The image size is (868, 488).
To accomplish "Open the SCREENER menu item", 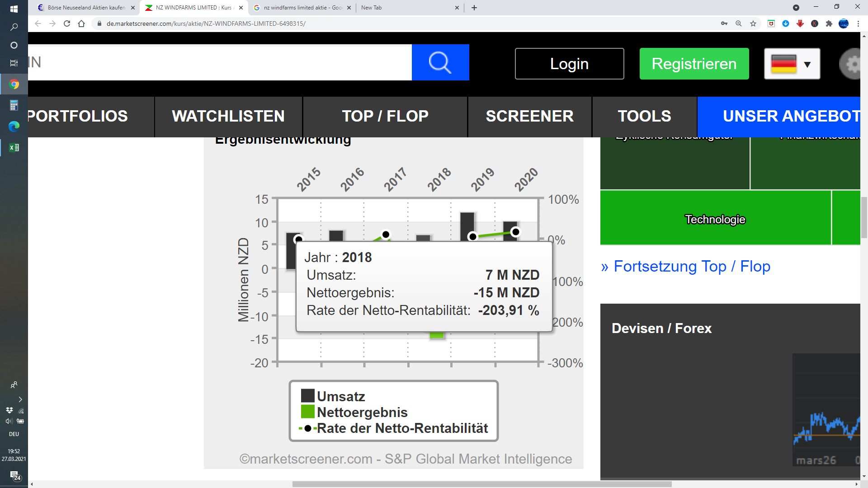I will (x=529, y=117).
